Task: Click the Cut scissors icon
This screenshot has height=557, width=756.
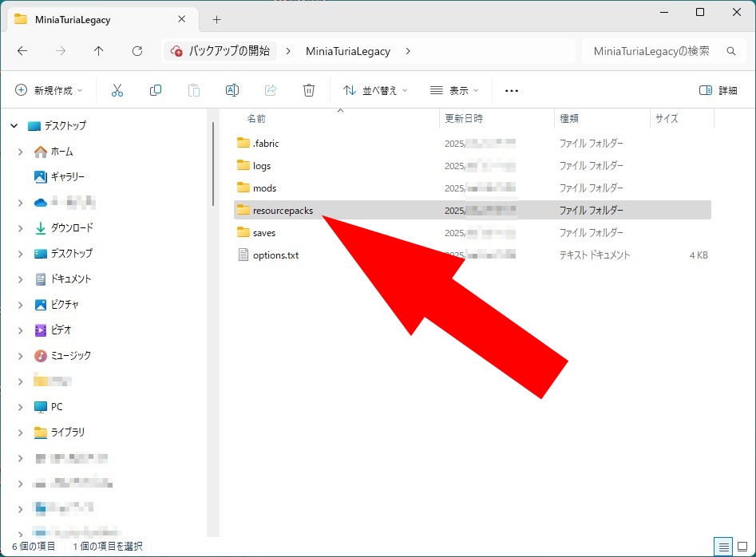Action: click(x=117, y=90)
